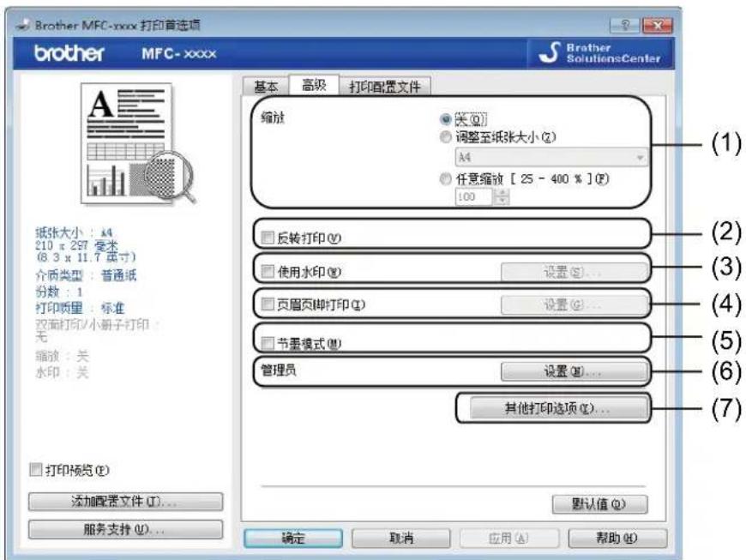Open the 管理员 设置 button

[574, 370]
